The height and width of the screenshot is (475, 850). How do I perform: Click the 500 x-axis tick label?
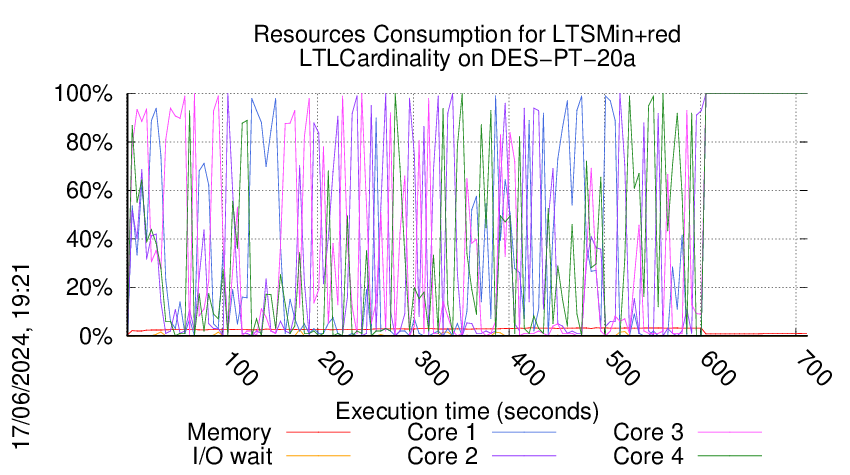click(622, 369)
